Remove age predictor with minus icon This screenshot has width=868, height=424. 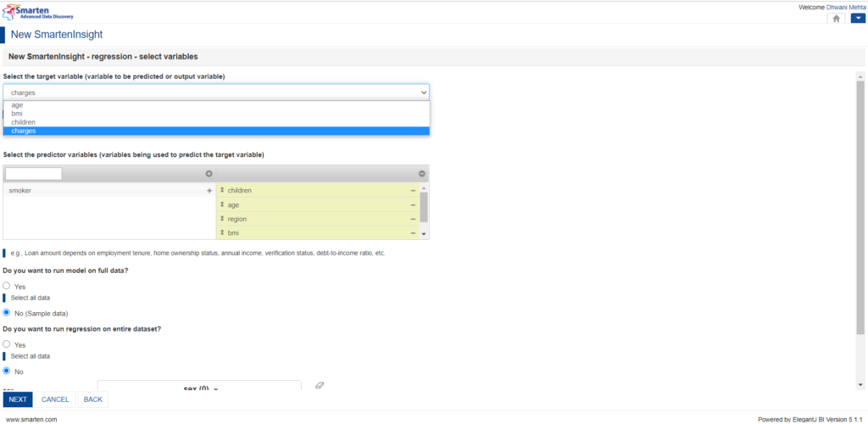tap(413, 205)
